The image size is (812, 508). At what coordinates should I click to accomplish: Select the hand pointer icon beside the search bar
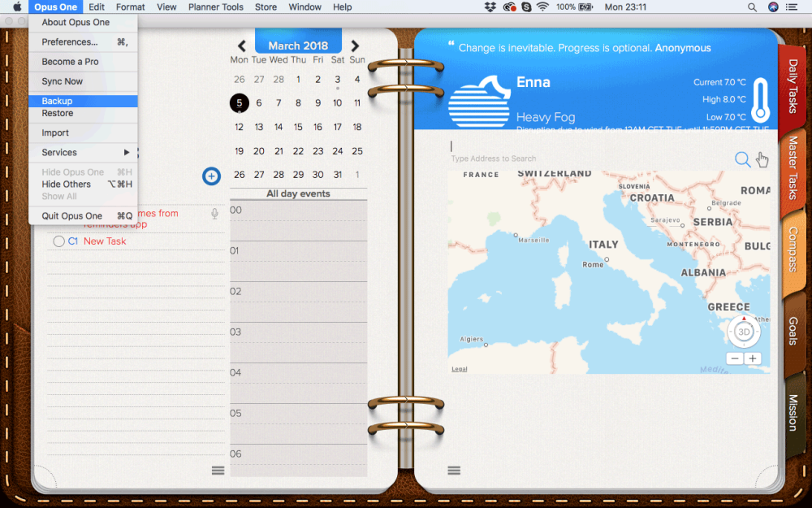tap(762, 160)
